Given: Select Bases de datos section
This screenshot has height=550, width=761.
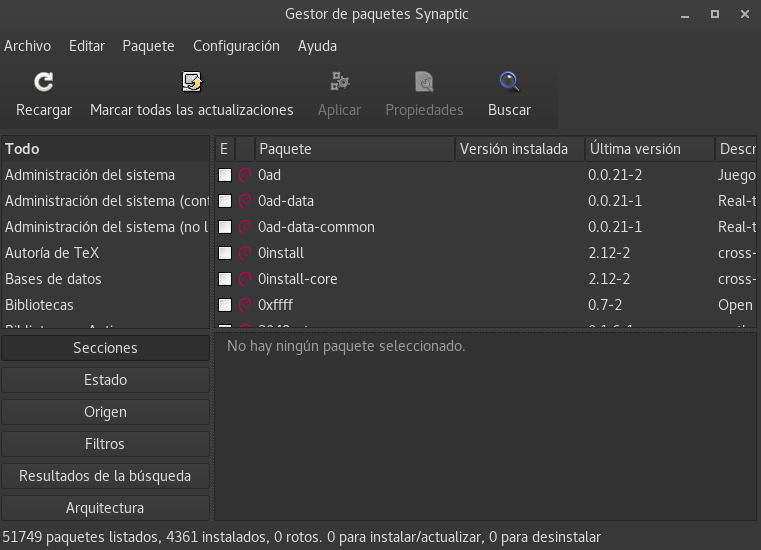Looking at the screenshot, I should pyautogui.click(x=105, y=279).
